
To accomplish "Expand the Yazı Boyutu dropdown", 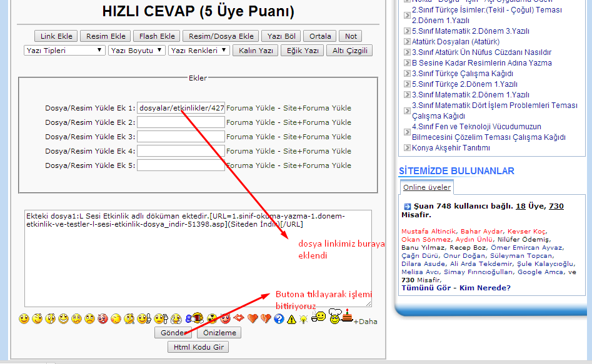I will pos(137,51).
